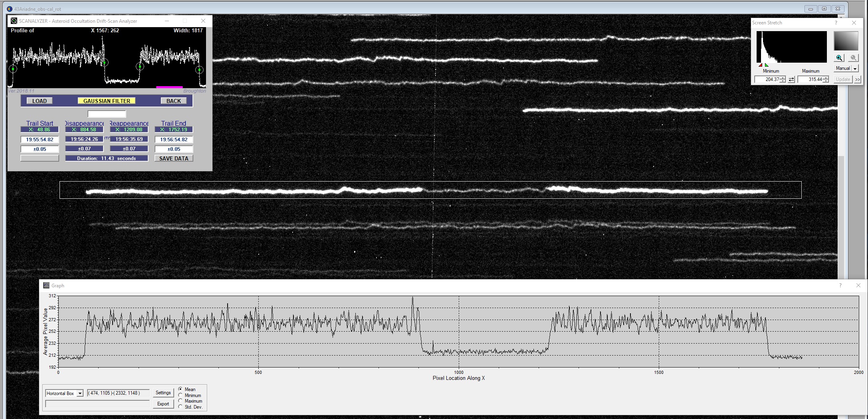Click the disappearance green marker on profile
The height and width of the screenshot is (419, 868).
pos(105,63)
